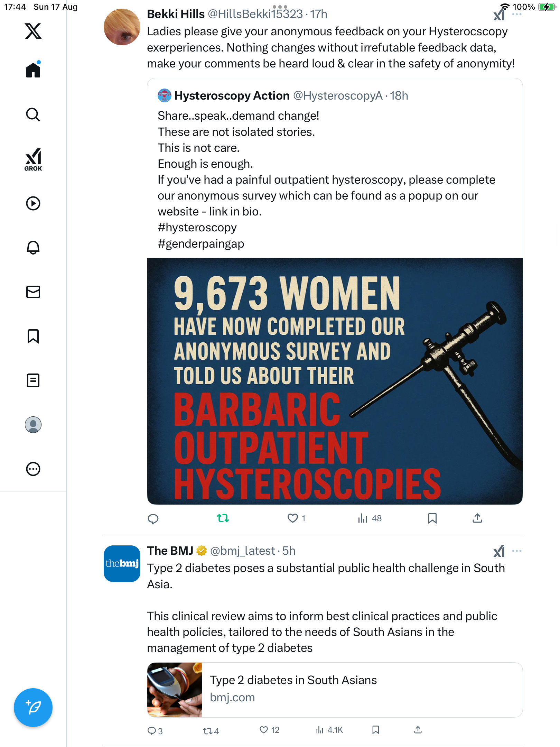Like Bekki Hills' hysteroscopy post
The height and width of the screenshot is (747, 560).
tap(293, 518)
